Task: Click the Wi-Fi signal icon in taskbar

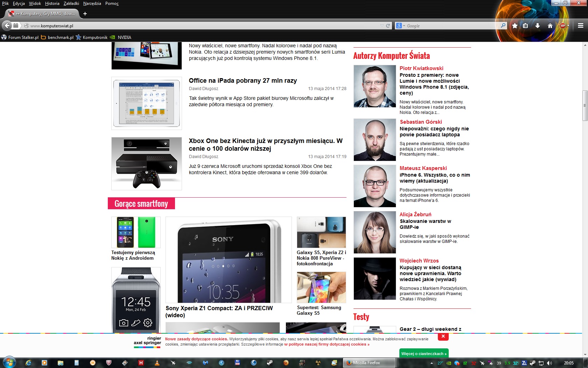Action: click(189, 363)
